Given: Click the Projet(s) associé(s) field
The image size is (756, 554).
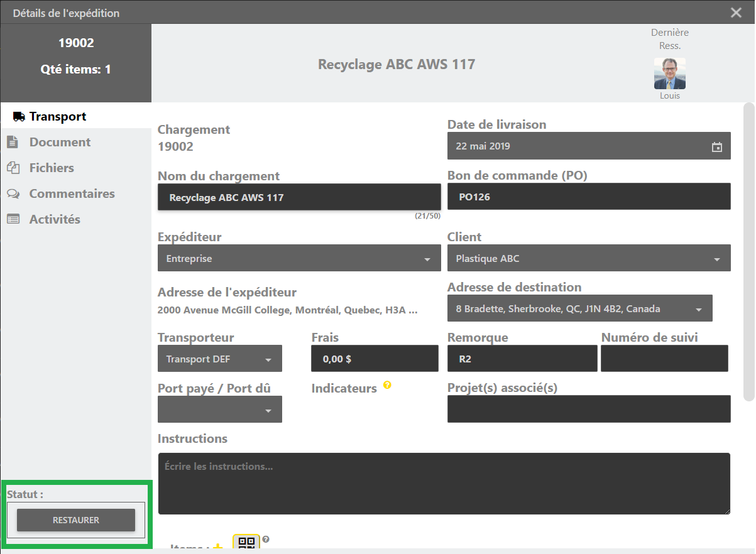Looking at the screenshot, I should (589, 409).
